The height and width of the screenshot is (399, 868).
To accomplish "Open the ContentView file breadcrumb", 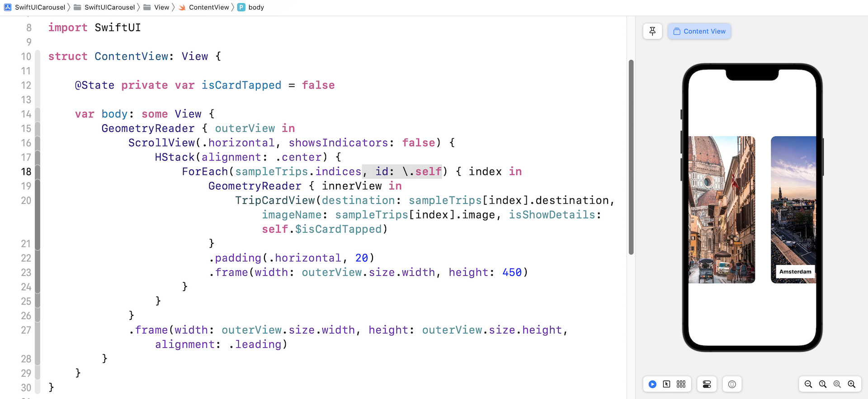I will click(x=204, y=7).
